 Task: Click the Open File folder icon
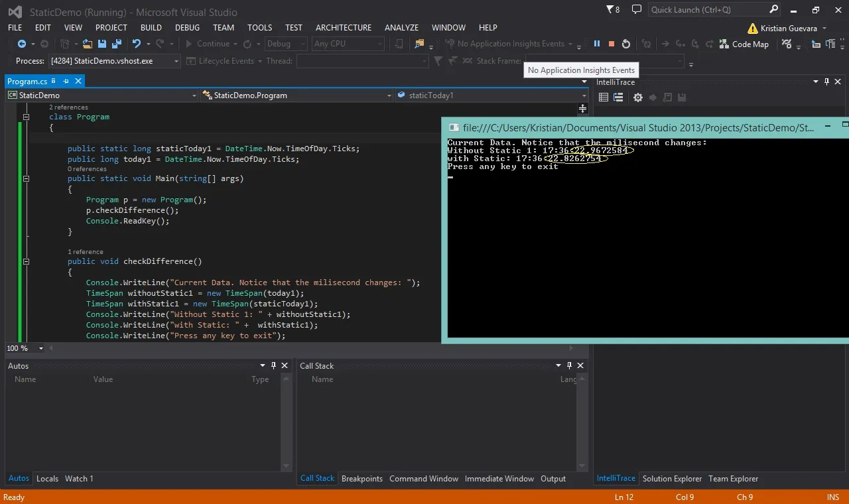pyautogui.click(x=87, y=44)
